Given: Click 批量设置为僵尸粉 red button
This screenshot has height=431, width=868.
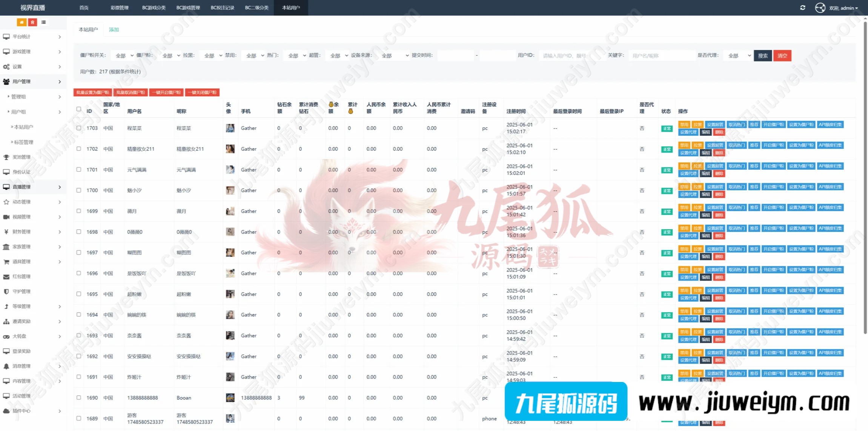Looking at the screenshot, I should tap(92, 92).
